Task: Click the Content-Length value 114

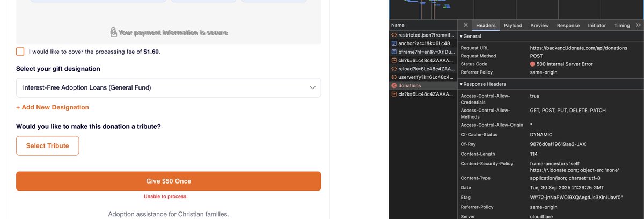Action: click(x=535, y=154)
